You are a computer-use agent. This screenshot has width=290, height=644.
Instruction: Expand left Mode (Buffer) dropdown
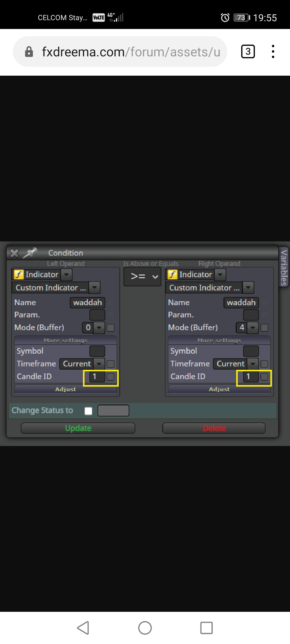pyautogui.click(x=99, y=328)
